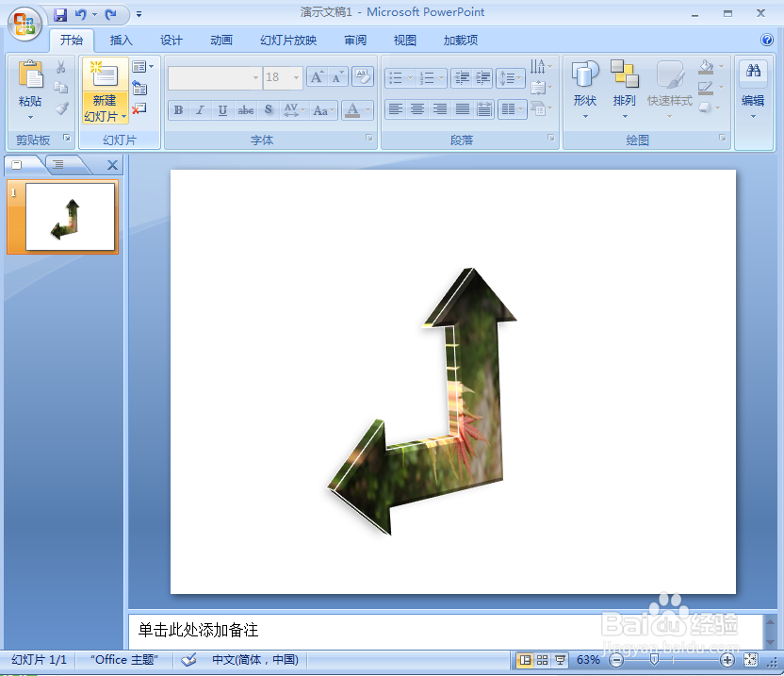Open line spacing dropdown
Screen dimensions: 784x676
coord(511,78)
